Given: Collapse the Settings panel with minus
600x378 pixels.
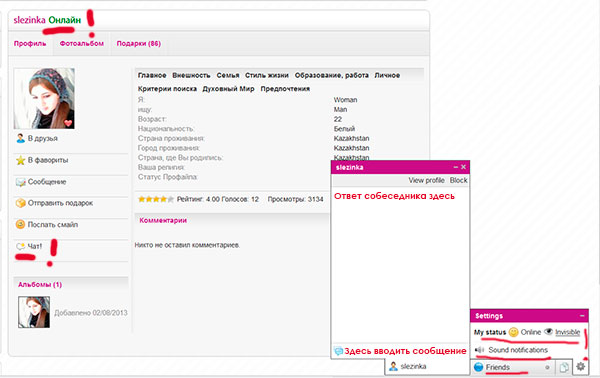Looking at the screenshot, I should click(x=582, y=316).
